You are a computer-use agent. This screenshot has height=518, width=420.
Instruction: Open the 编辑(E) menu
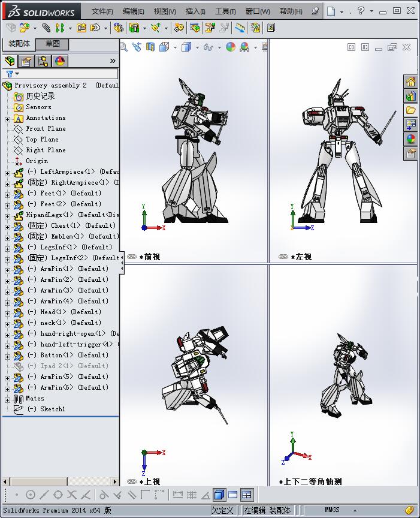point(133,11)
